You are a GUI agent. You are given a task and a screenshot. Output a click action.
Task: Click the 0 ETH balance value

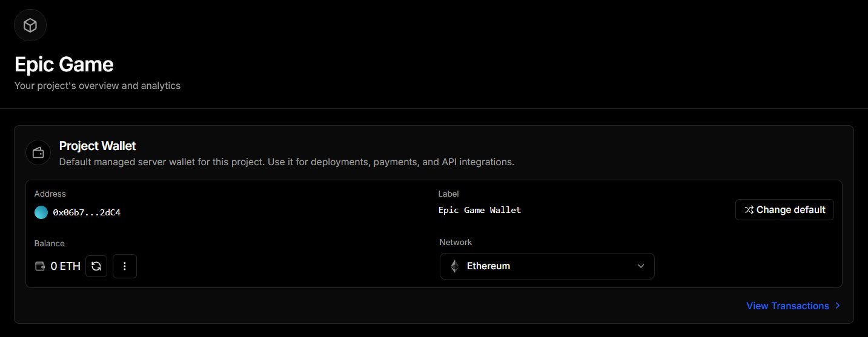click(x=65, y=266)
